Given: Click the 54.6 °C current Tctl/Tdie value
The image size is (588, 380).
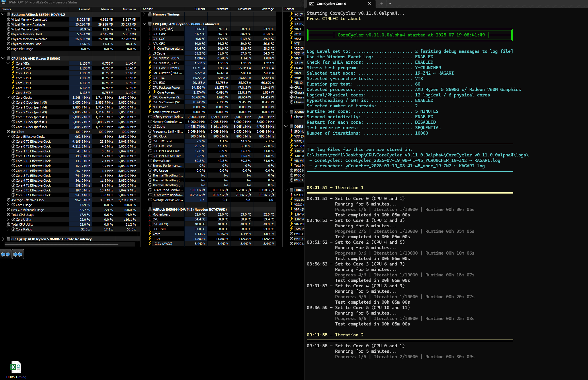Looking at the screenshot, I should click(x=200, y=29).
